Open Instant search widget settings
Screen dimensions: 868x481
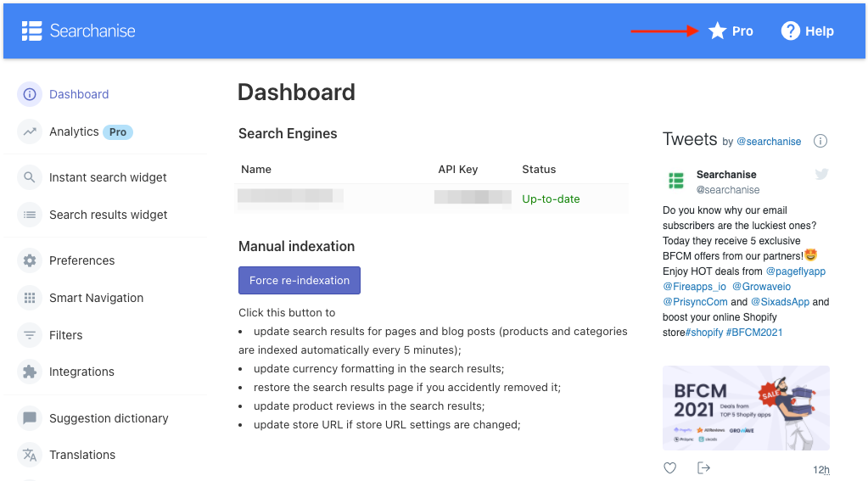click(x=108, y=177)
